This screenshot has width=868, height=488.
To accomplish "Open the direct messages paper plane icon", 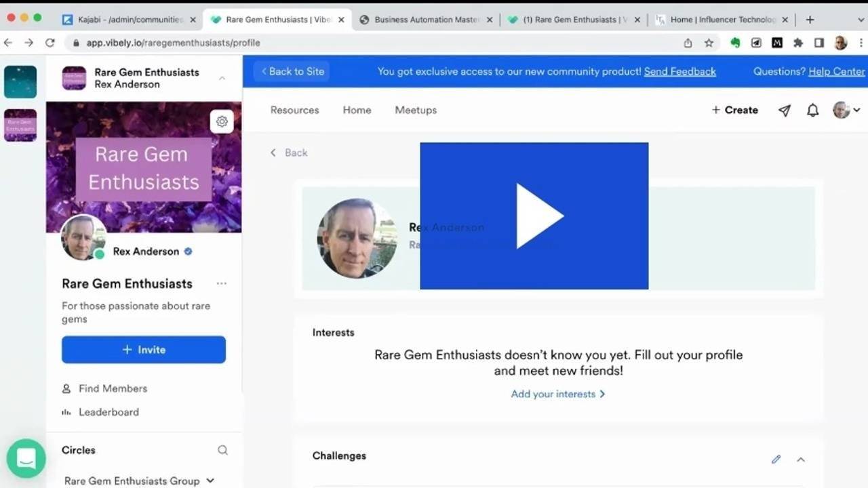I will [785, 110].
